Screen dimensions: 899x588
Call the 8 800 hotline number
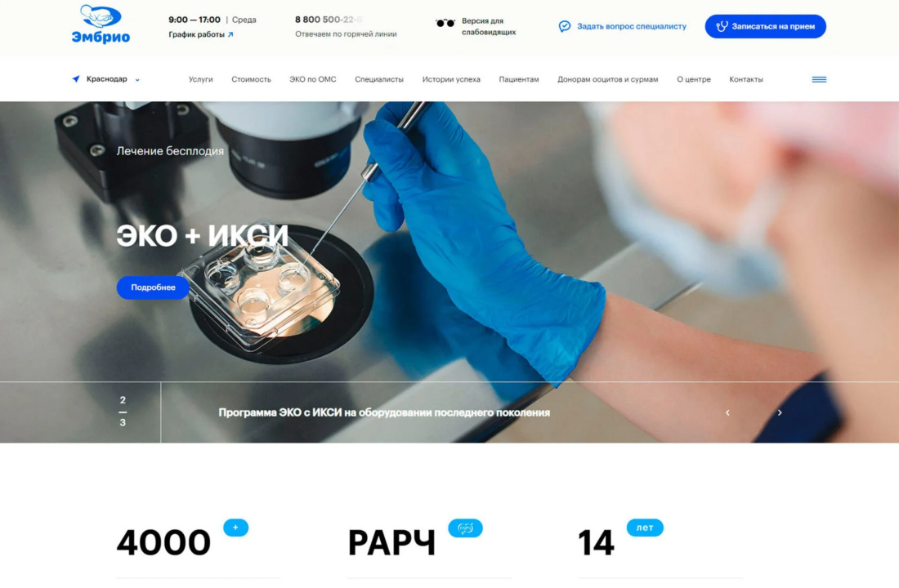tap(329, 20)
